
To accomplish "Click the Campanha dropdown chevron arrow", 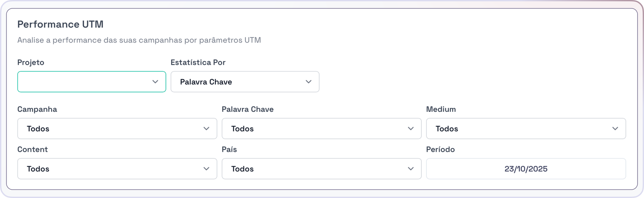I will (x=206, y=129).
